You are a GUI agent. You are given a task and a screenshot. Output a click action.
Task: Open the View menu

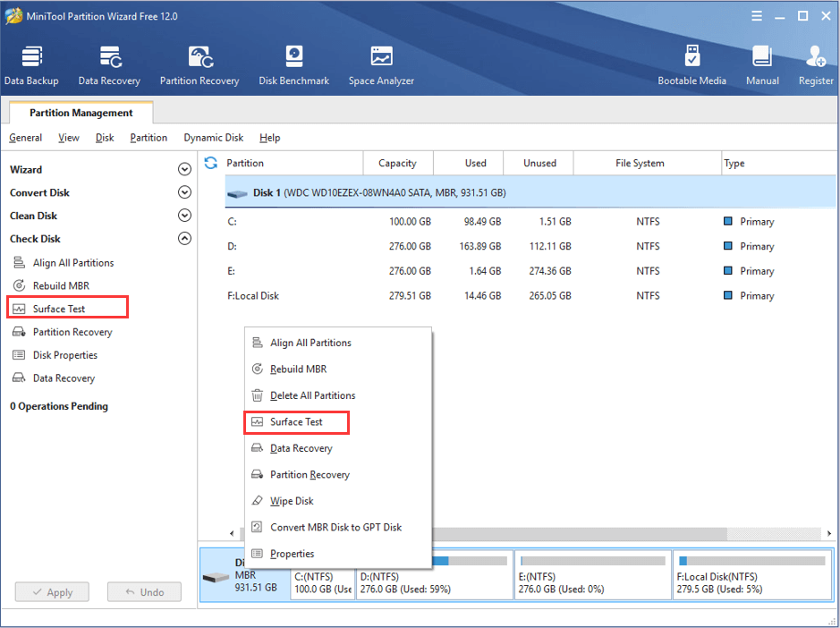[x=69, y=138]
